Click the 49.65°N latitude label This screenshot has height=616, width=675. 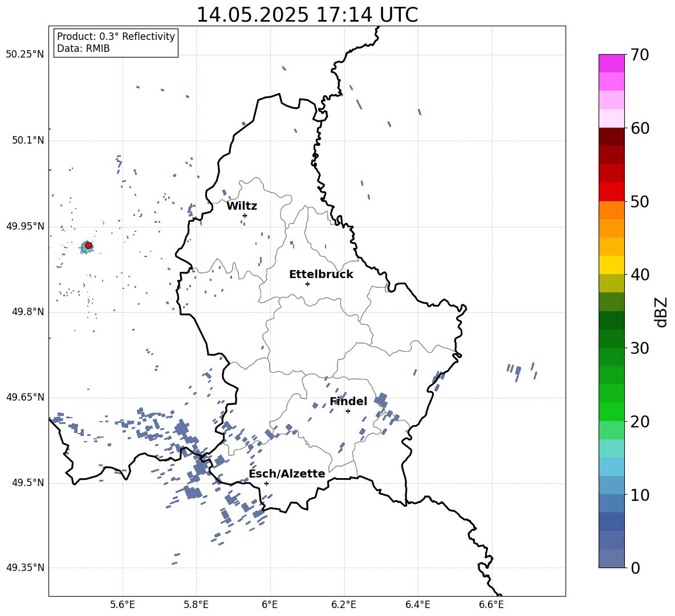25,397
